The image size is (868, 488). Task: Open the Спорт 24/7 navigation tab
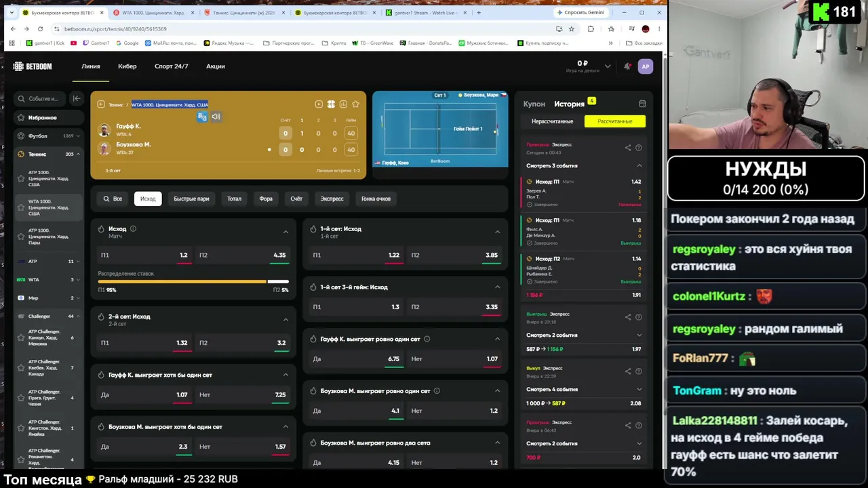(171, 66)
